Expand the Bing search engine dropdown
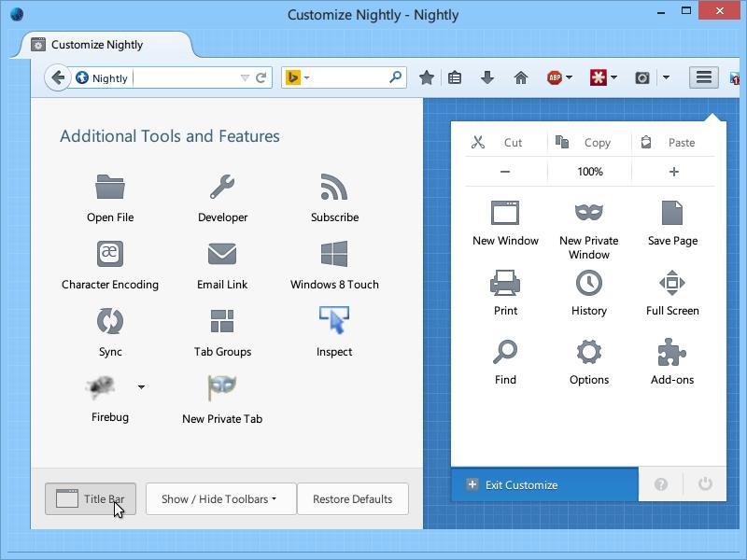 [306, 77]
